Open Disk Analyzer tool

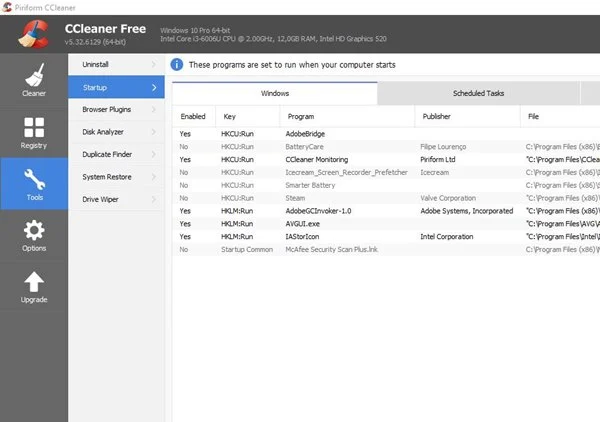click(116, 132)
